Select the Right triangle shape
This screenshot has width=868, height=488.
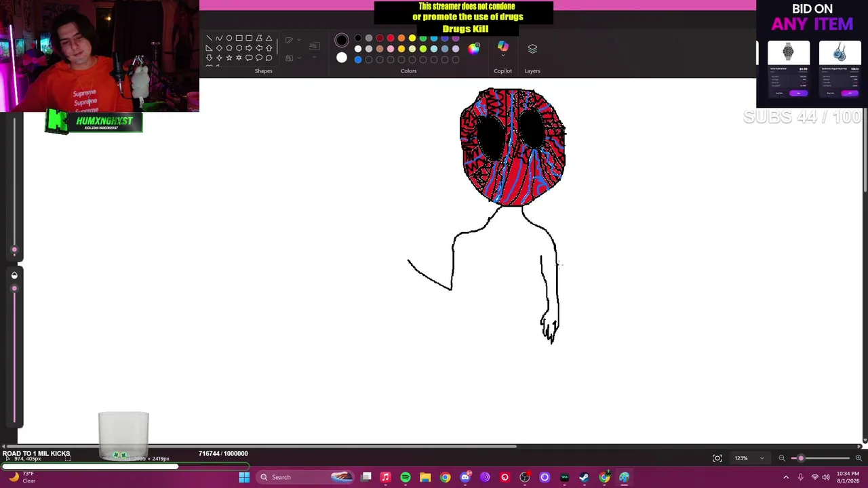click(209, 48)
